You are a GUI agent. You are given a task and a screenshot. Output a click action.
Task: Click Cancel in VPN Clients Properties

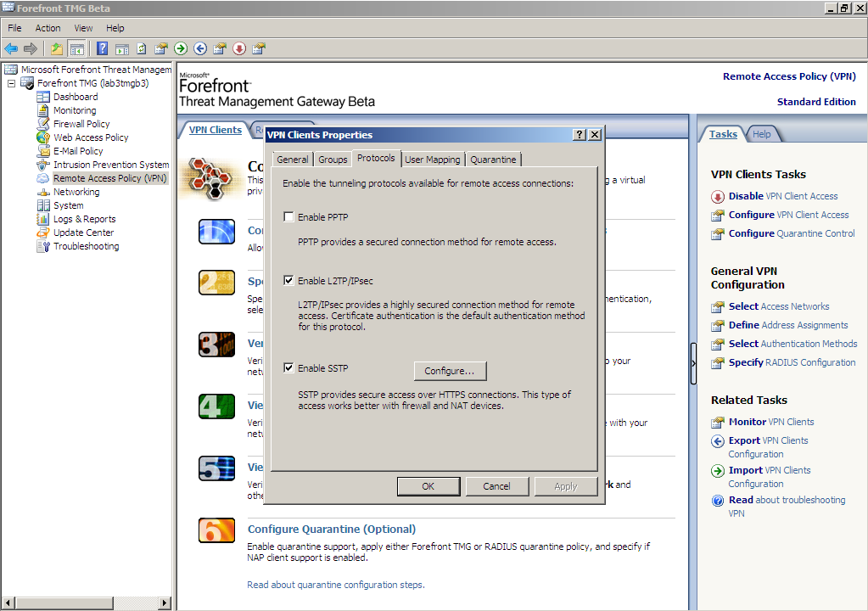pos(496,486)
